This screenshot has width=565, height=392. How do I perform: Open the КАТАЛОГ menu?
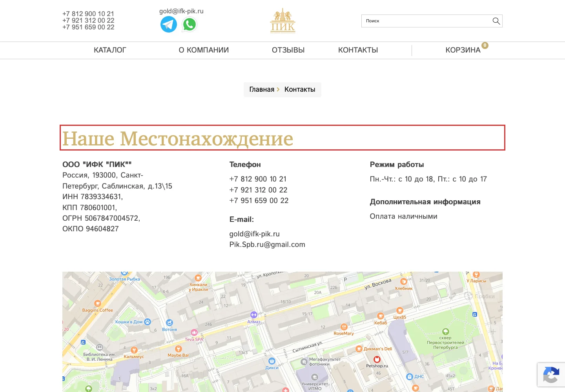coord(110,50)
